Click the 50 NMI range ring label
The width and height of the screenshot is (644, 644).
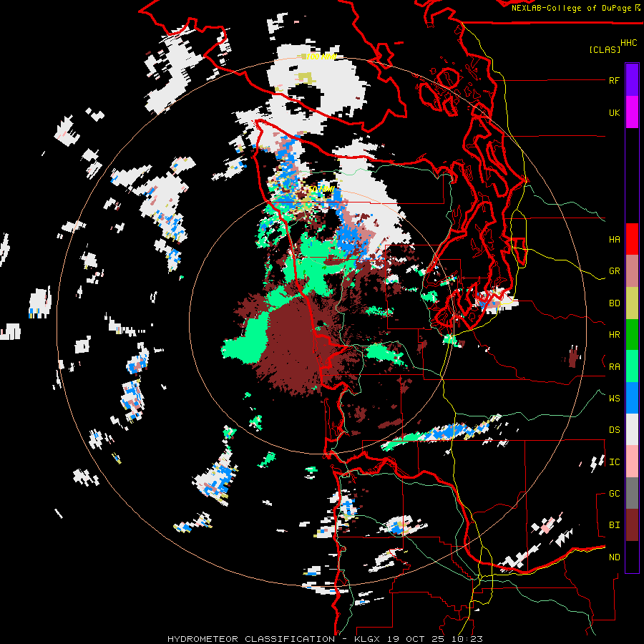[x=321, y=190]
